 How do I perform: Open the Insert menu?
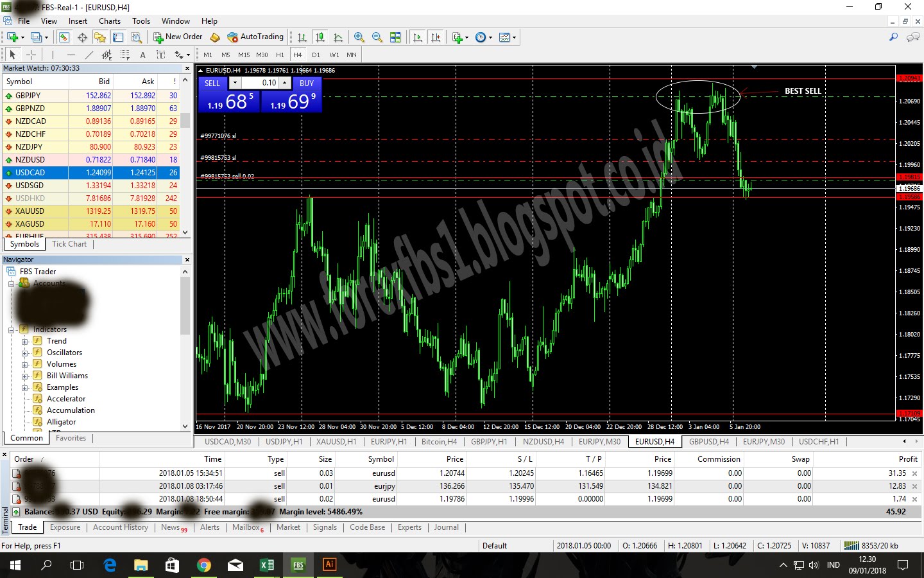pyautogui.click(x=78, y=21)
